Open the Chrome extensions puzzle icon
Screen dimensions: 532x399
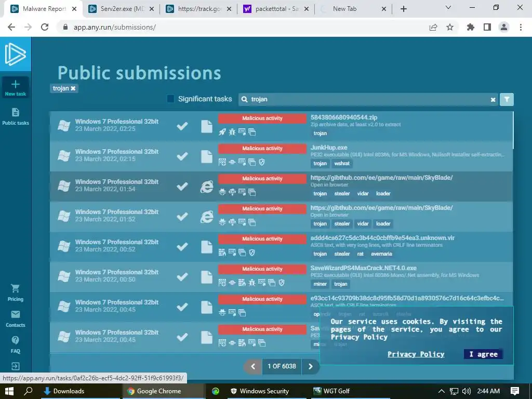point(471,27)
